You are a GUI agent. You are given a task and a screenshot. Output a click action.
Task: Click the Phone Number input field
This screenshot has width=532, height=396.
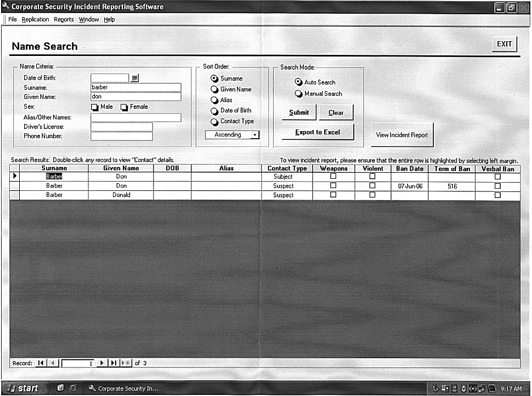point(121,136)
